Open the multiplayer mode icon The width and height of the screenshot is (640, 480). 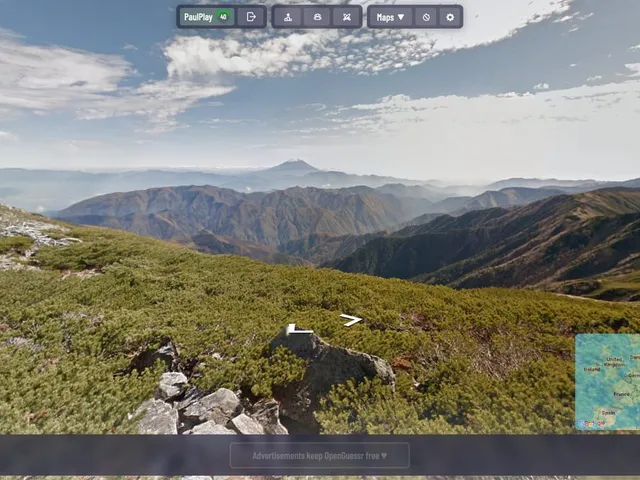pyautogui.click(x=317, y=17)
